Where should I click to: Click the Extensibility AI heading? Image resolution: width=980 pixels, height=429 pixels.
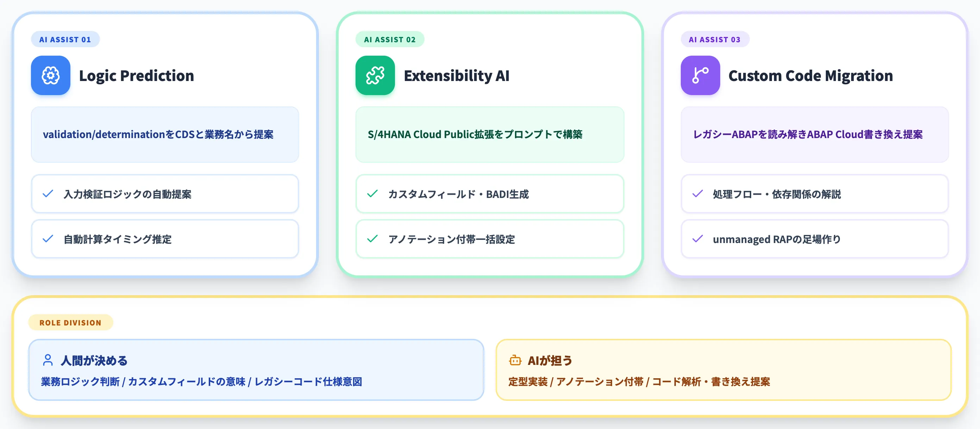click(x=457, y=76)
